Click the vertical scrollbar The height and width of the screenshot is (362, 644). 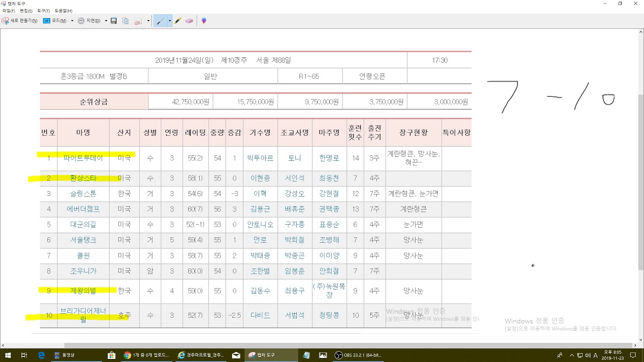(x=640, y=186)
